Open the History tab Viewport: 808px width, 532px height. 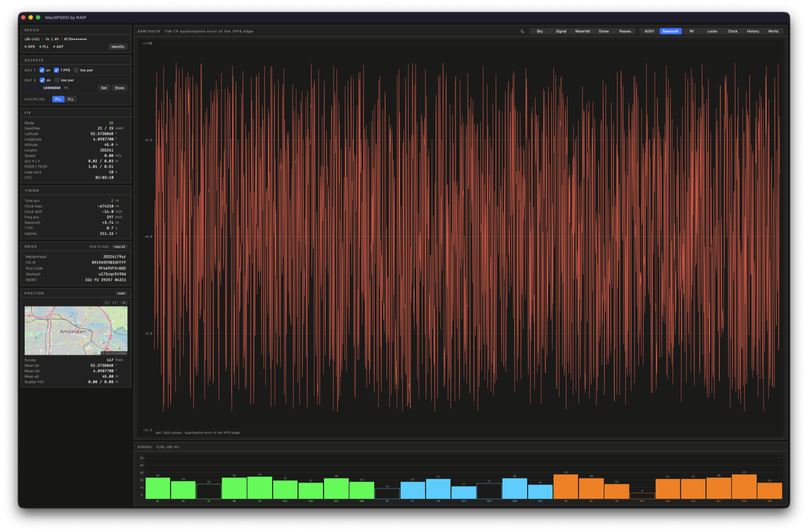(x=753, y=31)
